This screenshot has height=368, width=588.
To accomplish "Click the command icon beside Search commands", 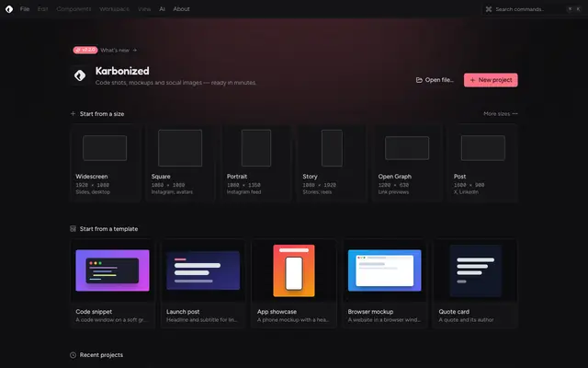I will coord(489,9).
